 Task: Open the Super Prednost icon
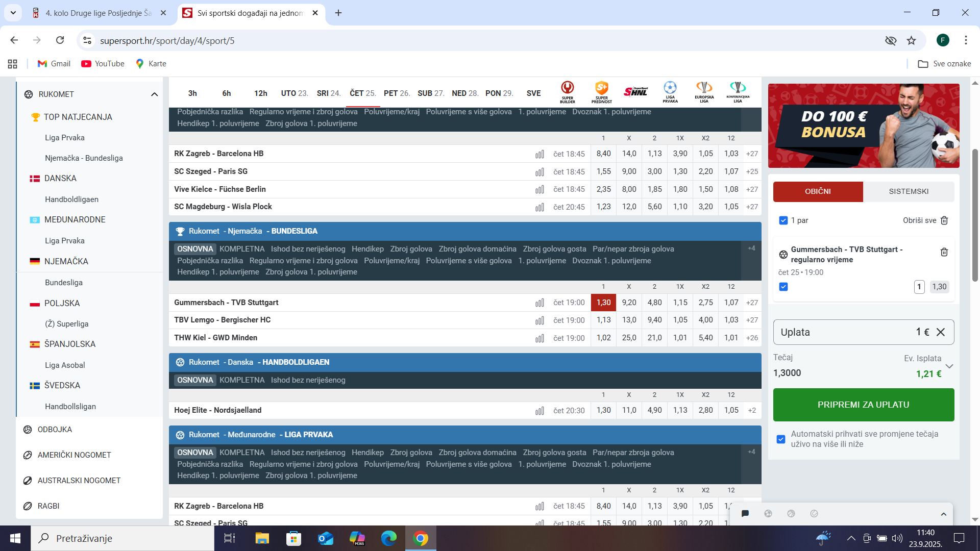pyautogui.click(x=602, y=92)
